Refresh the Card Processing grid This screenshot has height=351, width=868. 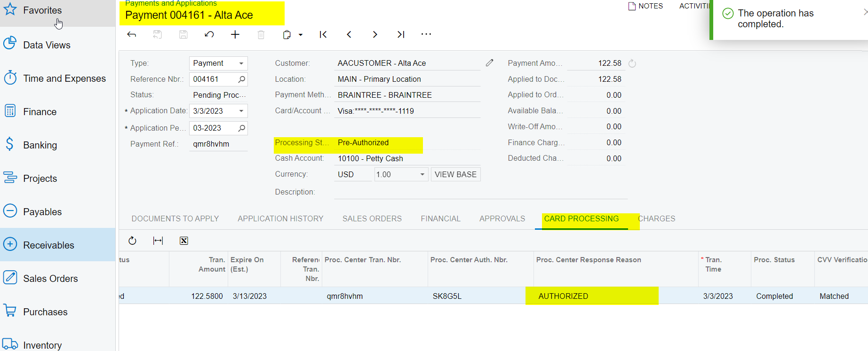[132, 241]
